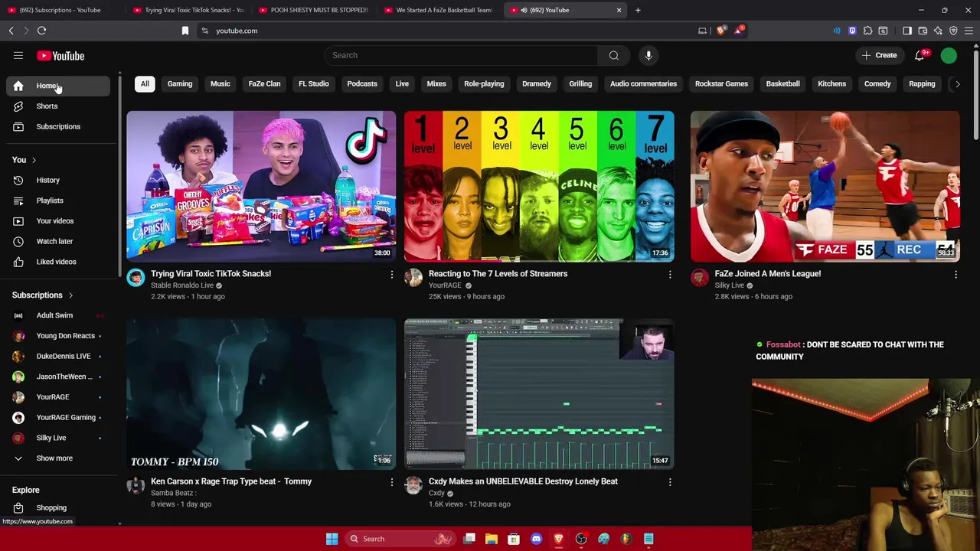Click the search magnifier button
This screenshot has height=551, width=980.
[x=613, y=55]
